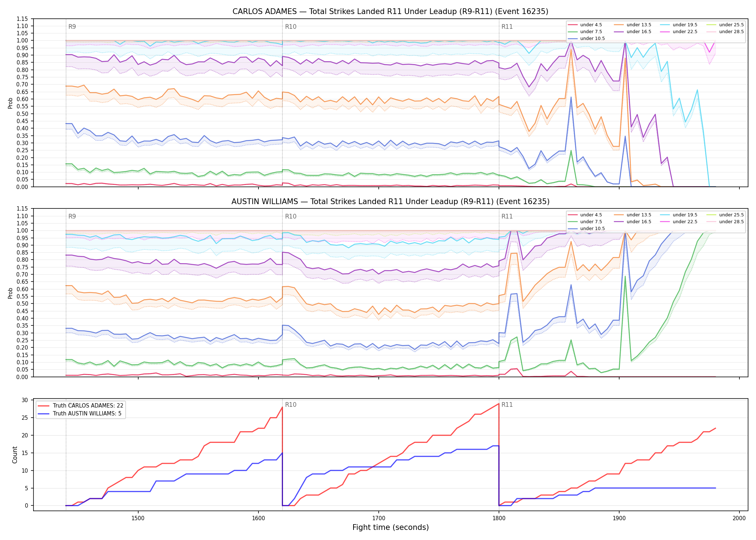Click the 'Fight time (seconds)' axis label
This screenshot has height=540, width=756.
click(391, 527)
